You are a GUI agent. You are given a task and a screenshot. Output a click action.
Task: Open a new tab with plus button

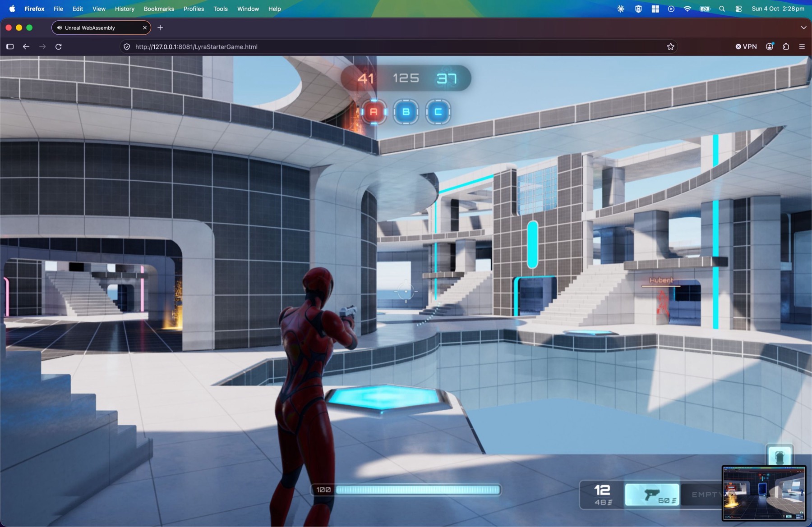160,27
